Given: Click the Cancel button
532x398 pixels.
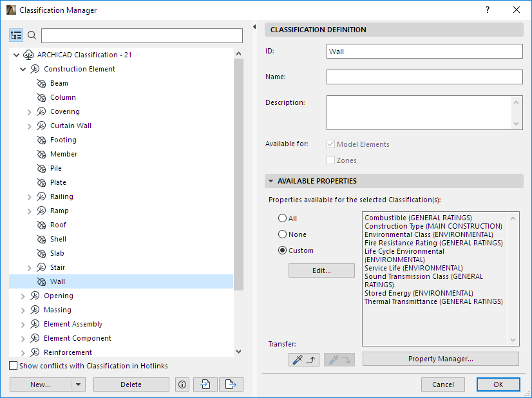Looking at the screenshot, I should [442, 384].
